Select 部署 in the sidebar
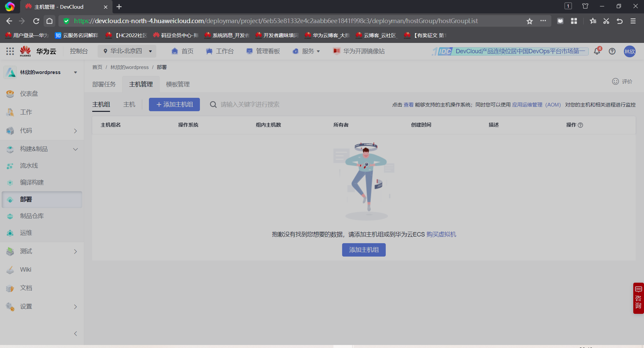Image resolution: width=644 pixels, height=348 pixels. (x=42, y=200)
